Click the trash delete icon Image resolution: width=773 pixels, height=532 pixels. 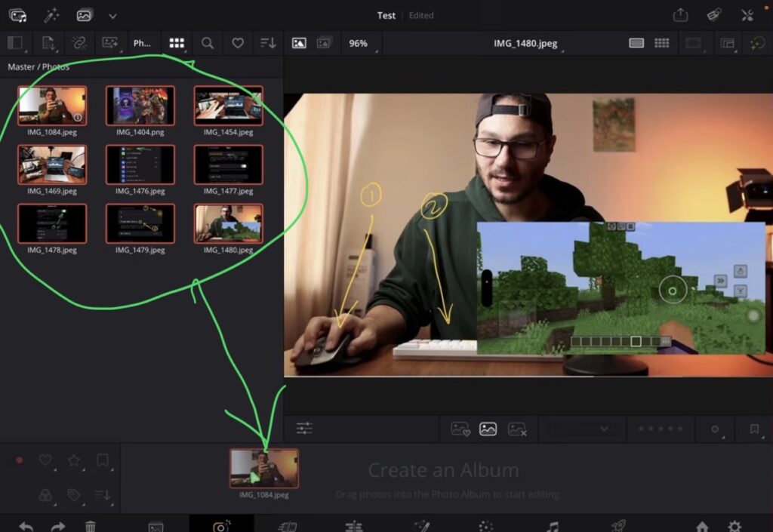91,527
